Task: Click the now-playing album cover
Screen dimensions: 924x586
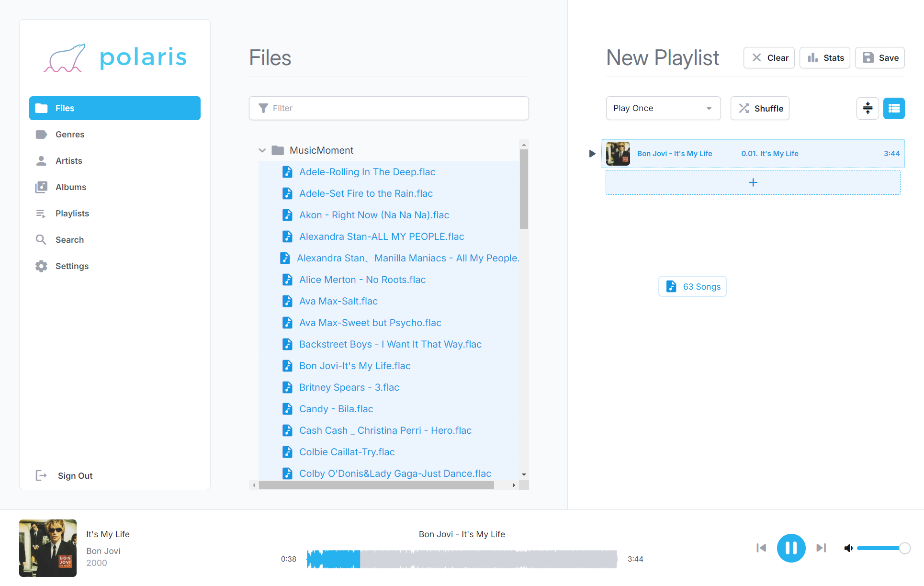Action: pyautogui.click(x=48, y=548)
